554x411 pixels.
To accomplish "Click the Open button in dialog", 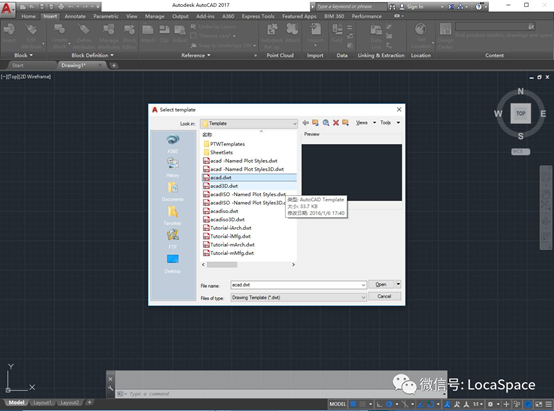I will click(x=381, y=284).
